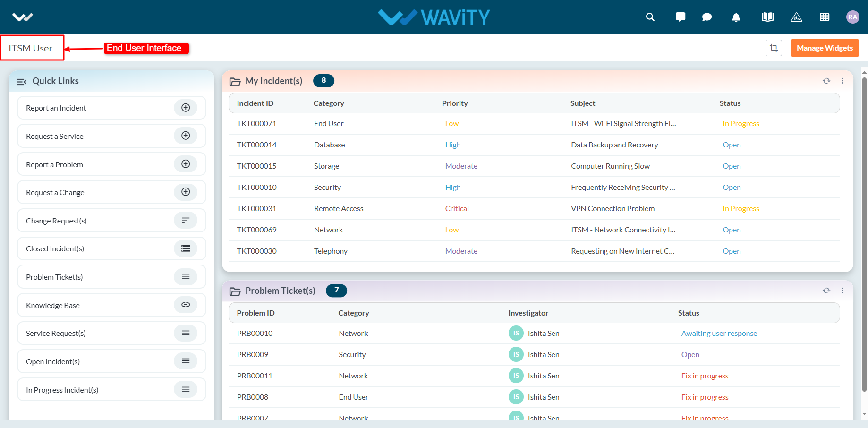Click Manage Widgets button
This screenshot has height=428, width=868.
point(825,48)
